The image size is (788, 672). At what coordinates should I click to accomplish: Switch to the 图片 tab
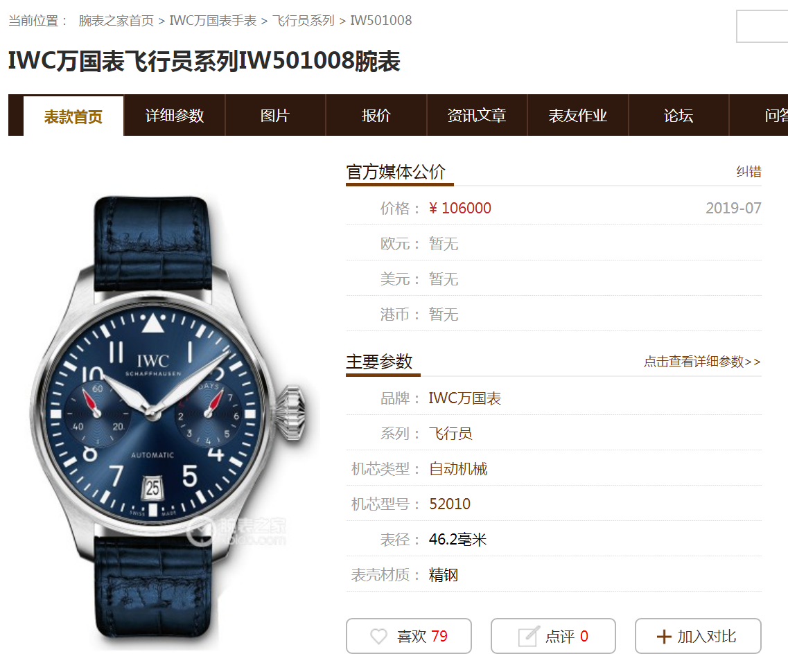pyautogui.click(x=275, y=116)
